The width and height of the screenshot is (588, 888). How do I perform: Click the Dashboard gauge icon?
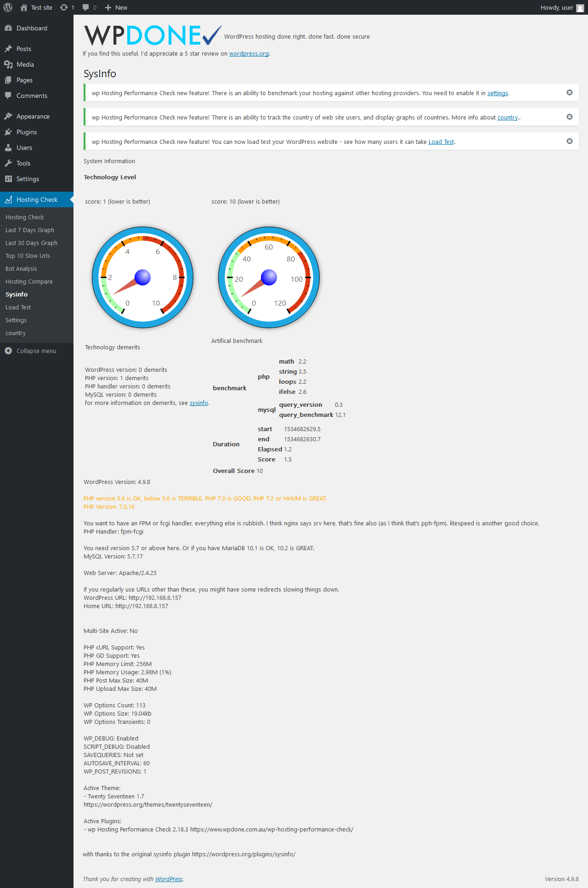coord(8,28)
